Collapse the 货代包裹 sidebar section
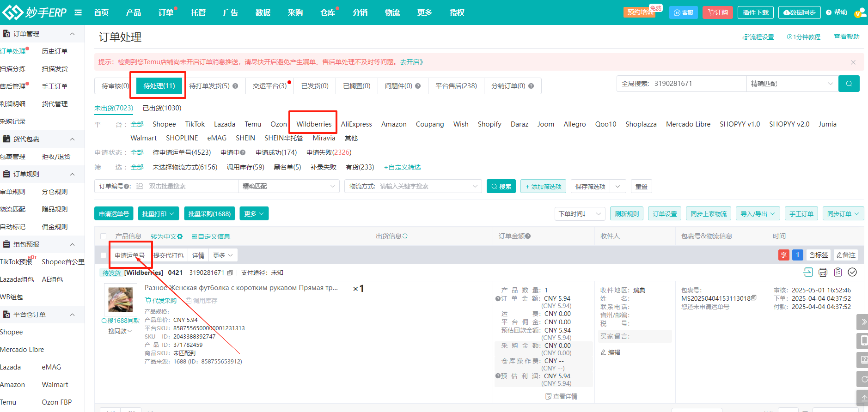Viewport: 868px width, 412px height. click(73, 139)
